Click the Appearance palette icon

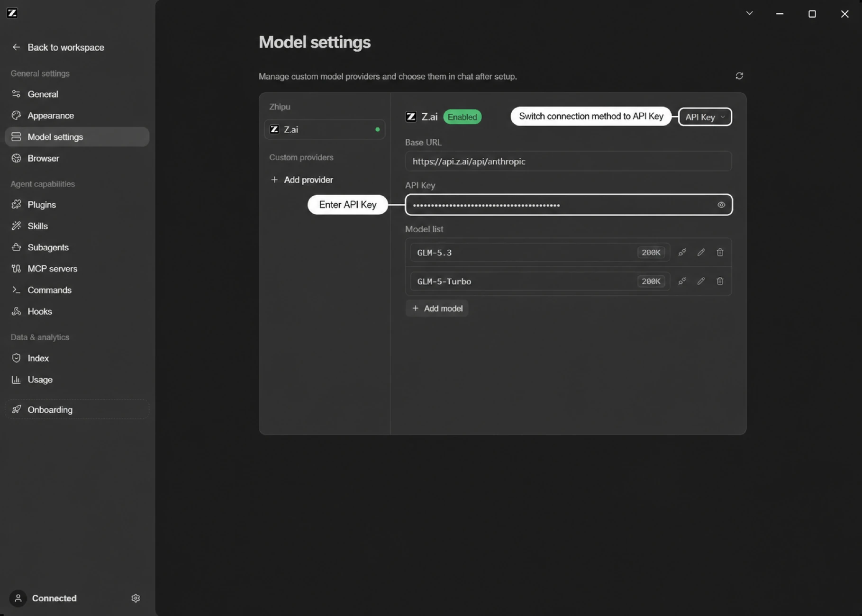[x=16, y=115]
